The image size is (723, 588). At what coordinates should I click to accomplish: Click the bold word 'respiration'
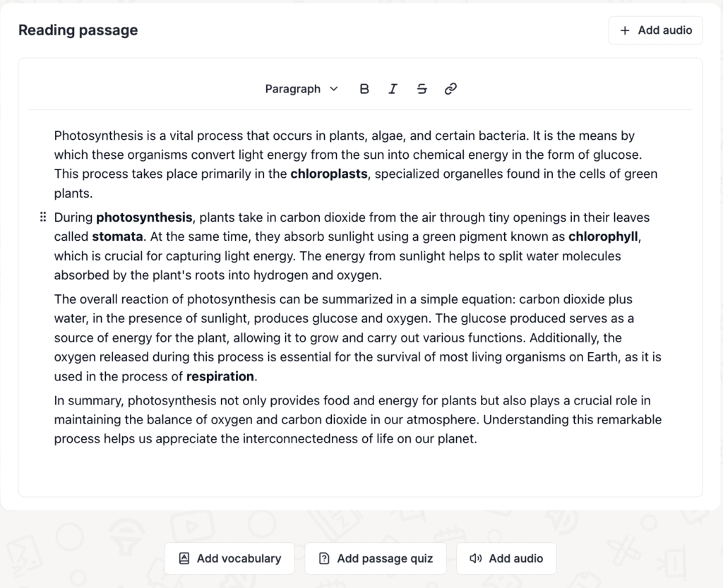click(220, 377)
